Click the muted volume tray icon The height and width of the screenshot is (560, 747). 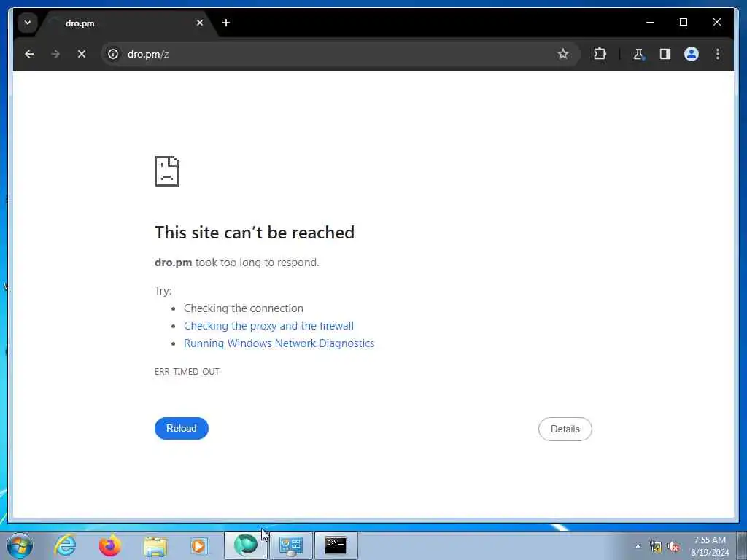pyautogui.click(x=673, y=547)
